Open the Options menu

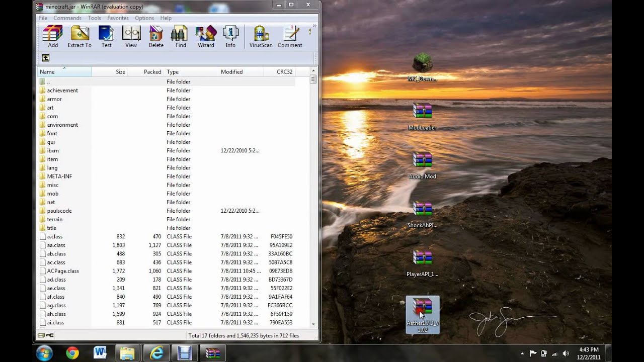coord(144,18)
